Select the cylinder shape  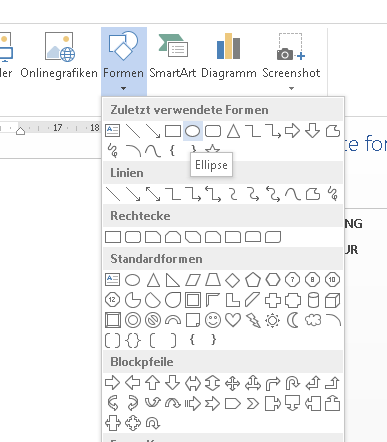(313, 300)
